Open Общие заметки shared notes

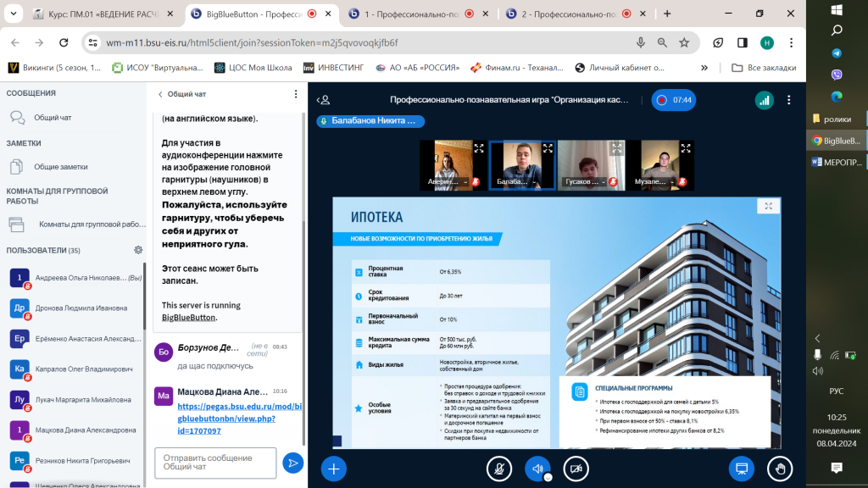(x=73, y=167)
